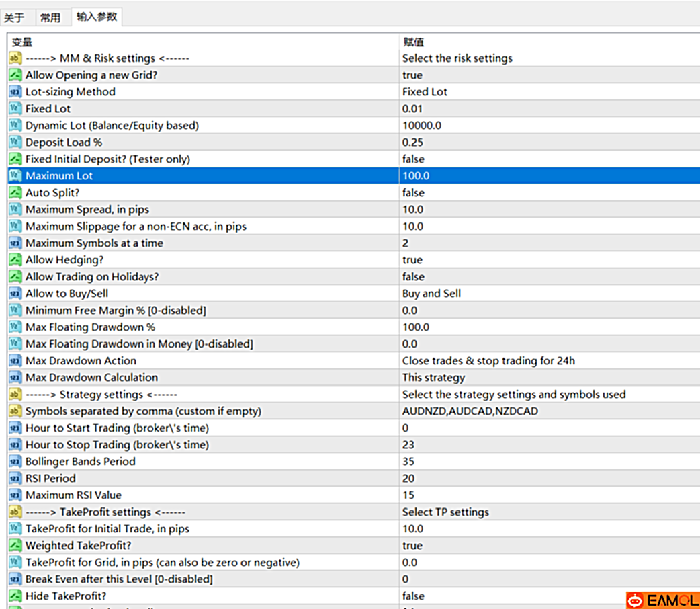Click the boolean icon beside Allow Hedging?
This screenshot has width=700, height=609.
[15, 260]
